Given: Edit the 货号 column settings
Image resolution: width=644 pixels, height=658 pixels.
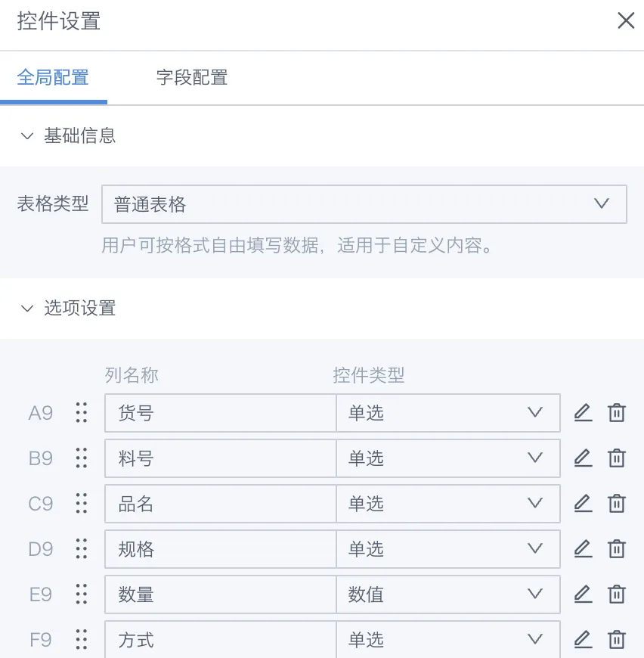Looking at the screenshot, I should coord(583,413).
